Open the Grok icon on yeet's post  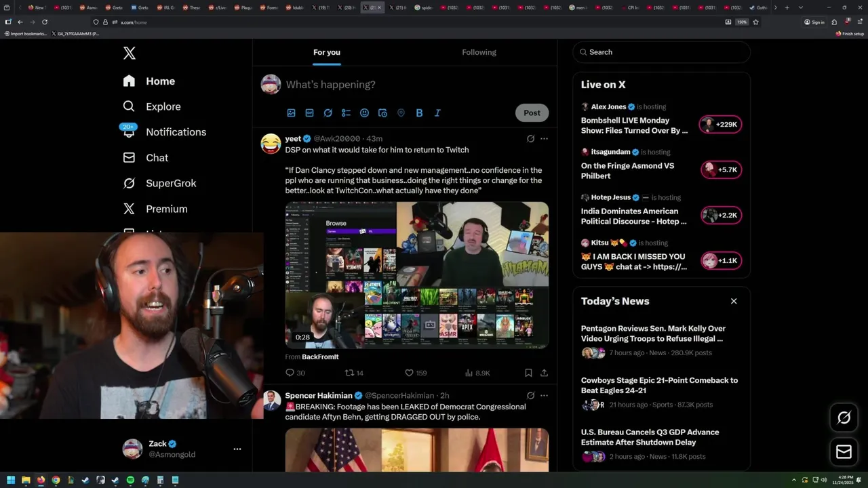(530, 139)
